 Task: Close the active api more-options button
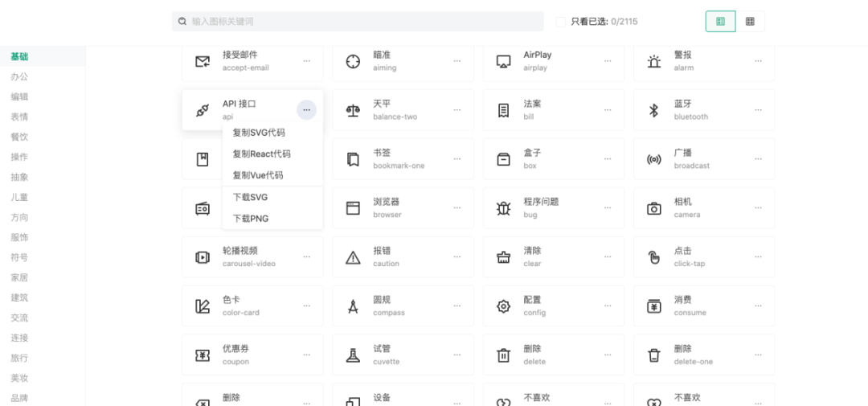(307, 109)
